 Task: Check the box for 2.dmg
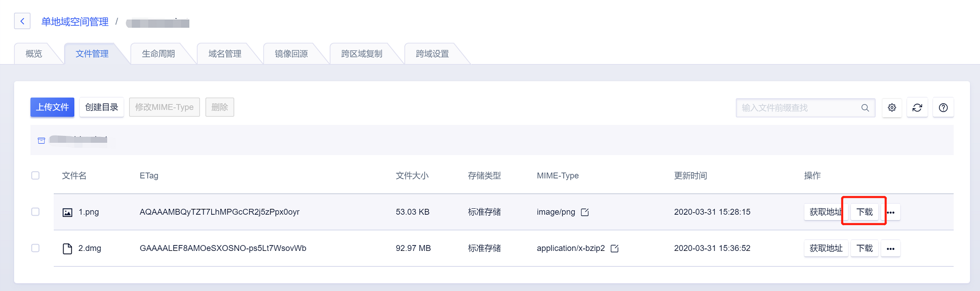(x=35, y=248)
